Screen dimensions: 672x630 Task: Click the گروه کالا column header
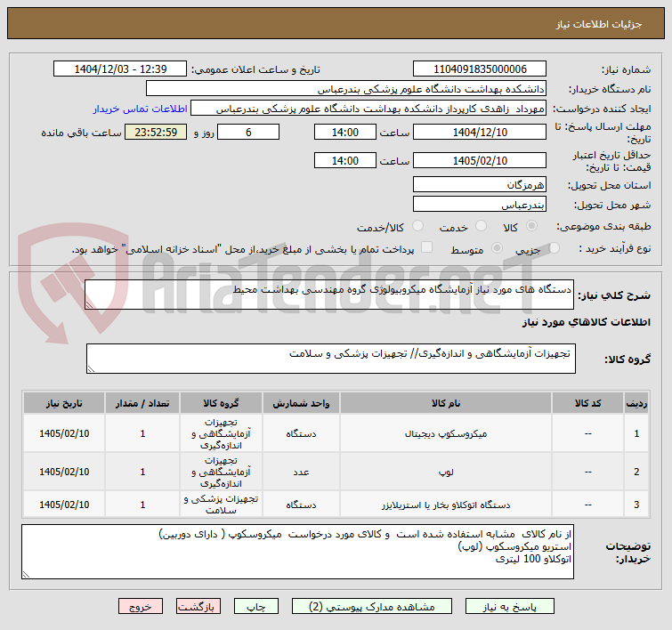(x=221, y=403)
